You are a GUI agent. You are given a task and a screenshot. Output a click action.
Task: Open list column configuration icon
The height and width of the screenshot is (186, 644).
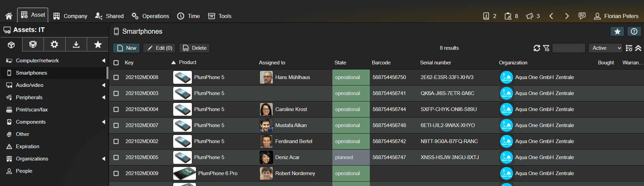[x=629, y=48]
